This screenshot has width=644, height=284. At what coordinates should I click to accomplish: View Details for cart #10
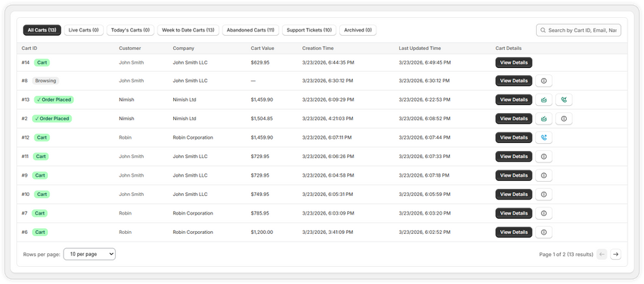tap(514, 194)
